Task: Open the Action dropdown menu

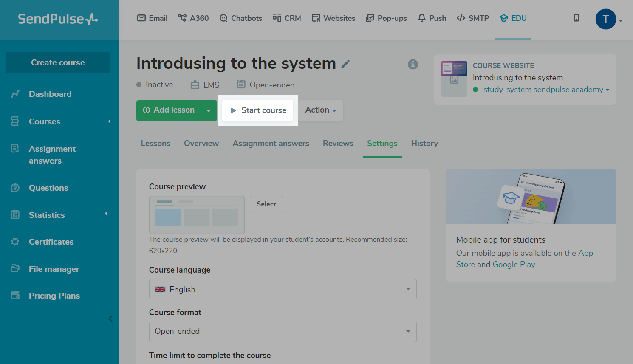Action: pos(321,110)
